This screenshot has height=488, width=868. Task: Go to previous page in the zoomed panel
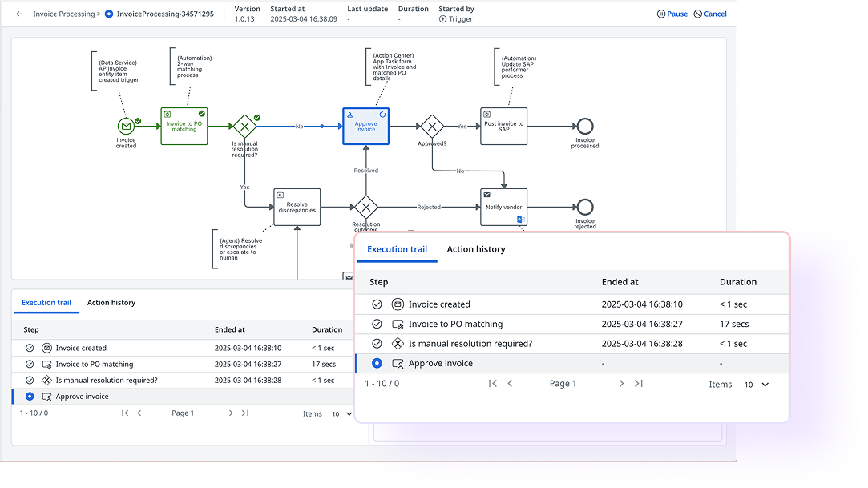510,383
